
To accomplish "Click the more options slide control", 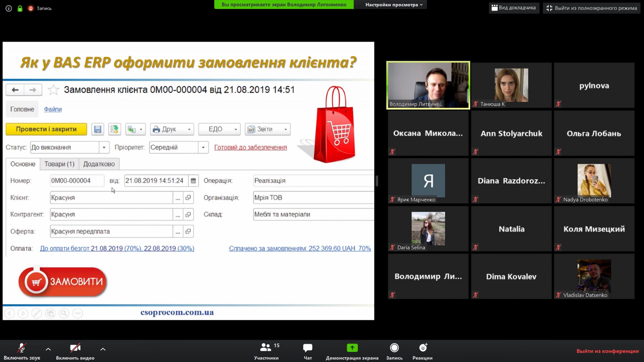I will point(78,313).
